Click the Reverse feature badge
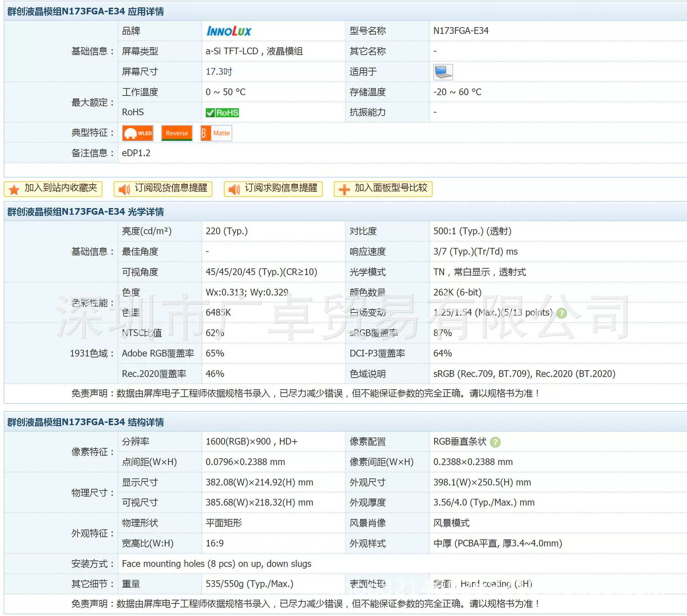The height and width of the screenshot is (616, 687). point(177,133)
